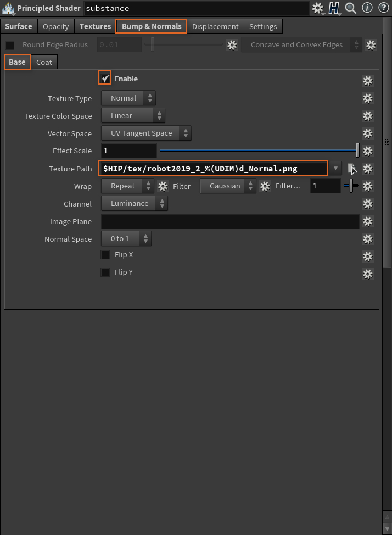Open Vector Space UV Tangent Space dropdown
Screen dimensions: 392x535
(147, 133)
